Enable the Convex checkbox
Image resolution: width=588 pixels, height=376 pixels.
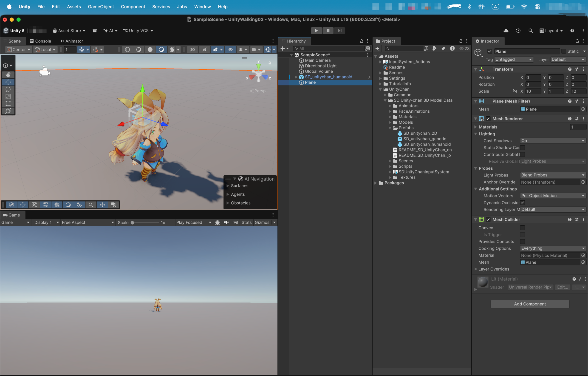point(522,228)
